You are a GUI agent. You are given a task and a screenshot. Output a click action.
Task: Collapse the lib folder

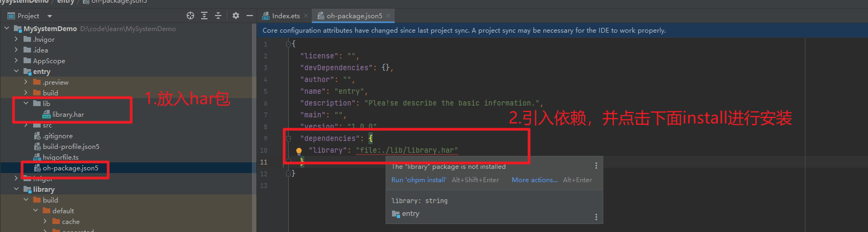coord(26,103)
